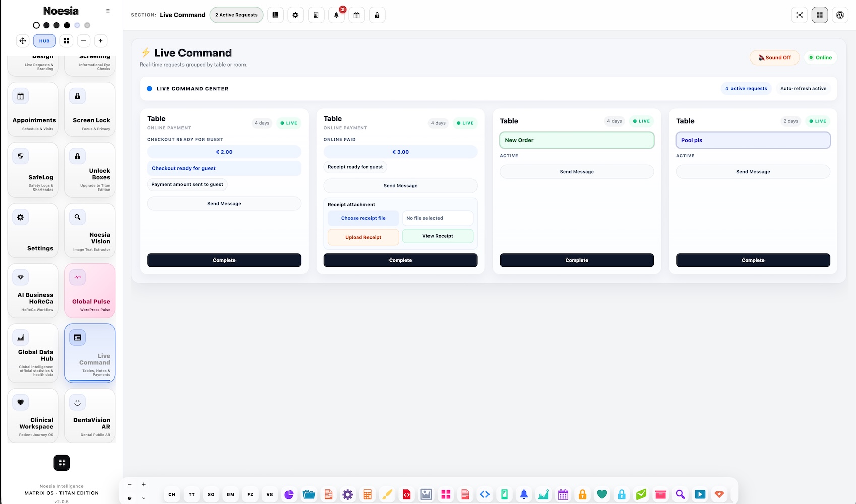Open the Clinical Workspace tile
The height and width of the screenshot is (504, 856).
[x=33, y=416]
